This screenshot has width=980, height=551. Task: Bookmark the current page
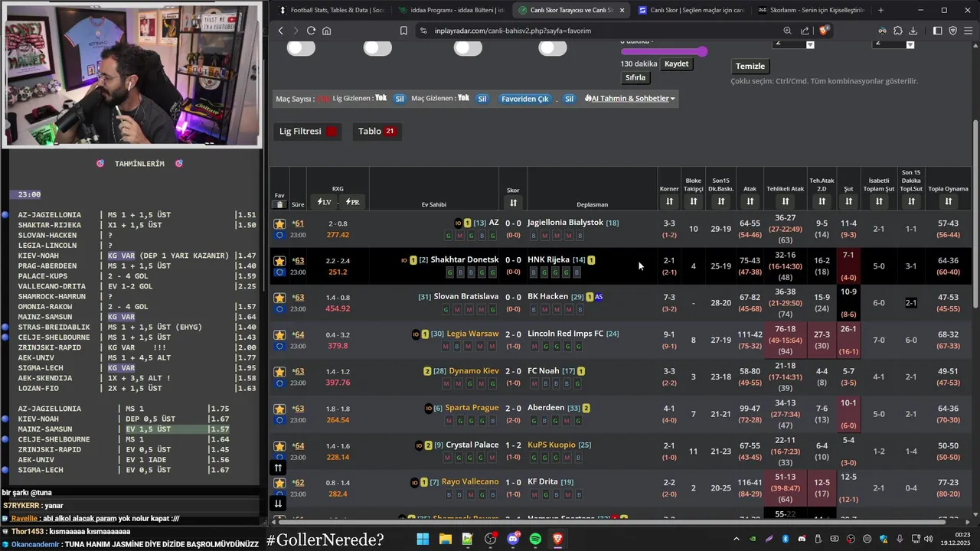[x=403, y=31]
